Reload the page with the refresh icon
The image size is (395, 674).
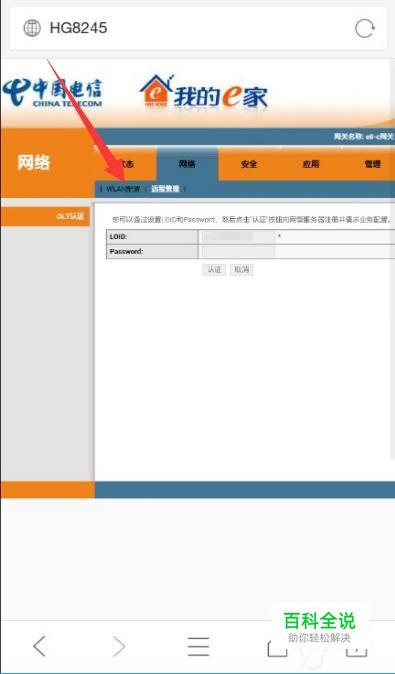pos(364,29)
